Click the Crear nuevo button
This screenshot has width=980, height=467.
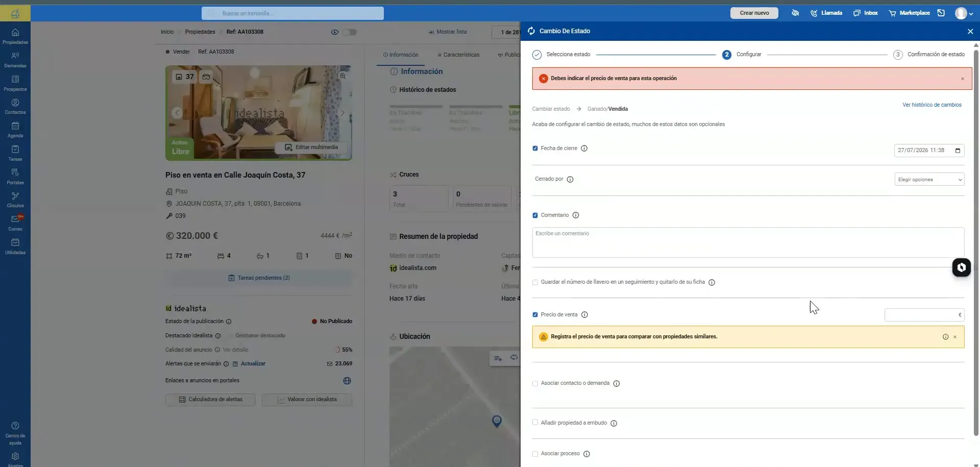point(754,13)
